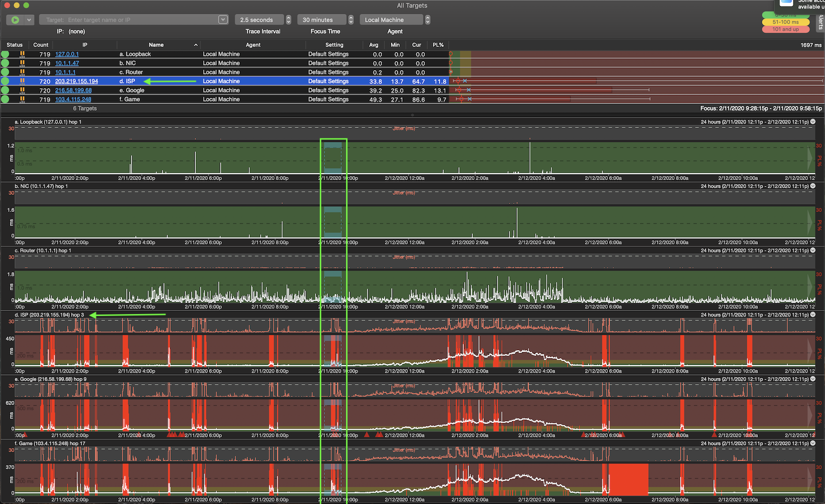
Task: Open the 127.0.0.1 loopback IP link
Action: click(x=67, y=54)
